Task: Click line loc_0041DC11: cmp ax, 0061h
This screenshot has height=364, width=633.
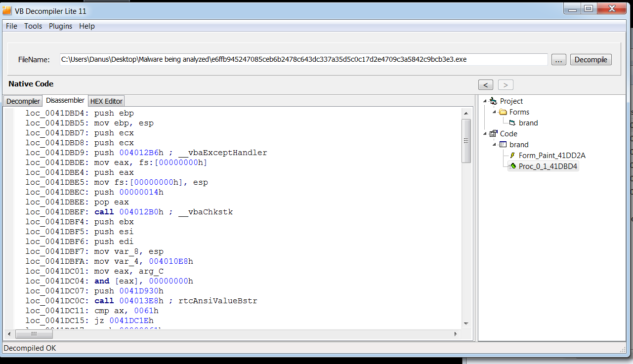Action: 92,311
